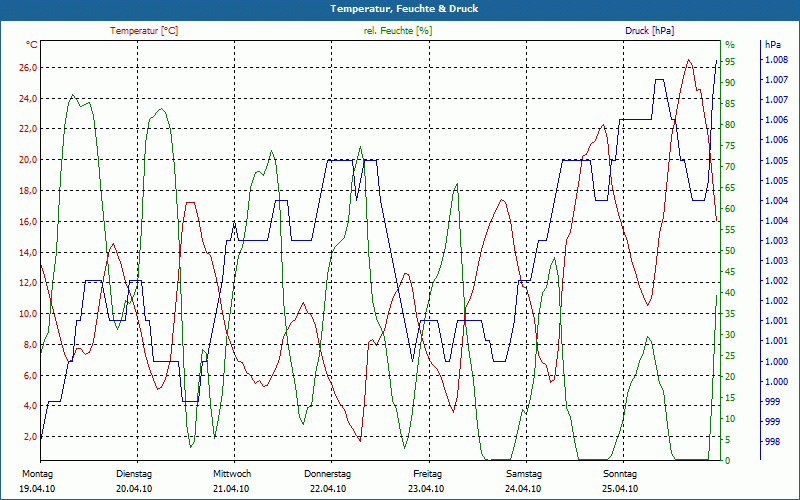Click the '20,0' temperature axis tick
800x500 pixels.
pyautogui.click(x=28, y=160)
